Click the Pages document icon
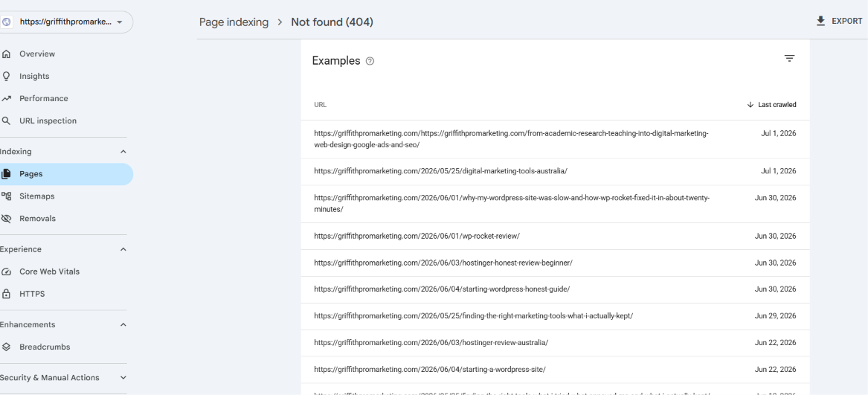The image size is (868, 395). (7, 174)
